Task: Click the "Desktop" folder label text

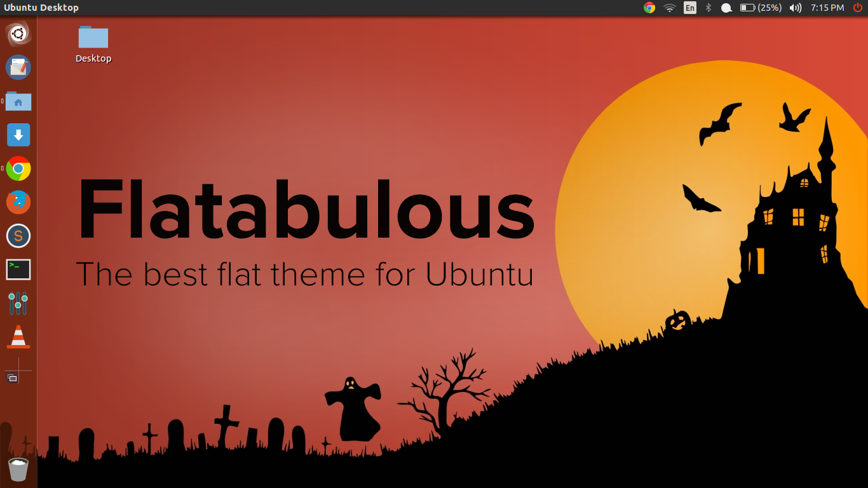Action: [x=93, y=58]
